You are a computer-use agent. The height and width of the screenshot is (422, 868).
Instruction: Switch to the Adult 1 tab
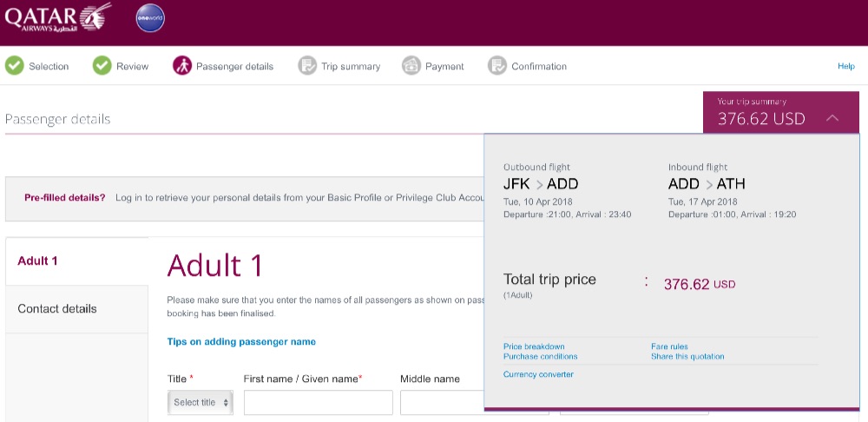point(38,260)
